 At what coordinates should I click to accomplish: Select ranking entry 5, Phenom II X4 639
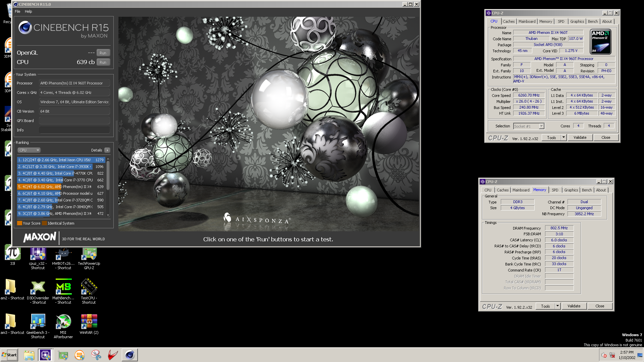coord(61,187)
